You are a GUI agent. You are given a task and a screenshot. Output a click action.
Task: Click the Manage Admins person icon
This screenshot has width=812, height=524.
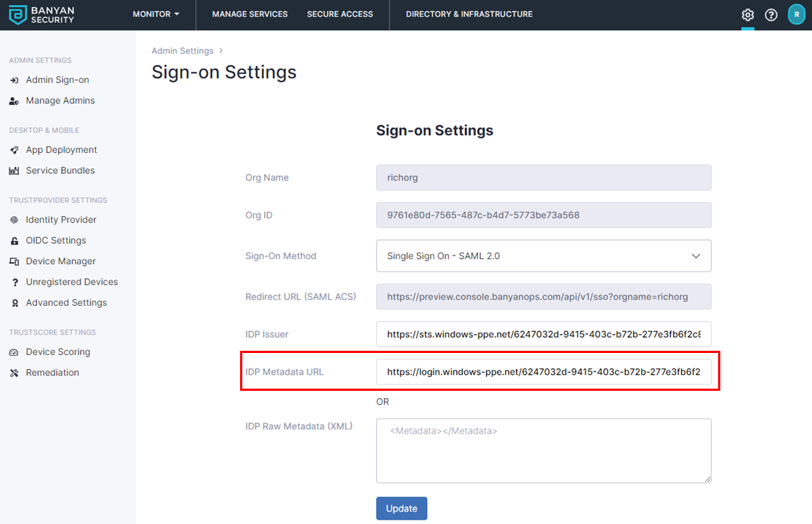[14, 101]
